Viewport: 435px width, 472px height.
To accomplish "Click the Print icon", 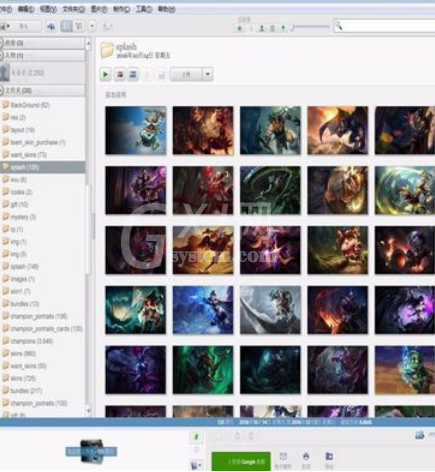I will (306, 457).
